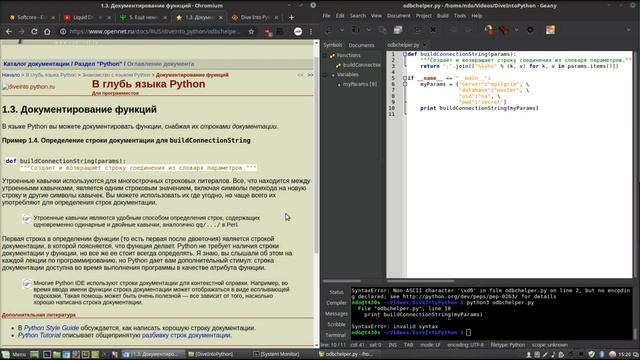The image size is (640, 360).
Task: Open Geany Search menu
Action: [358, 16]
